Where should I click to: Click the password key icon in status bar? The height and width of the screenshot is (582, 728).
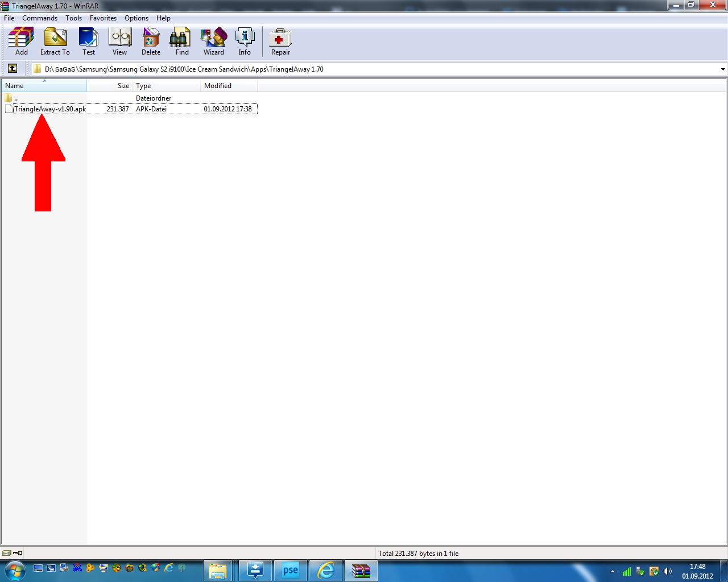point(18,553)
